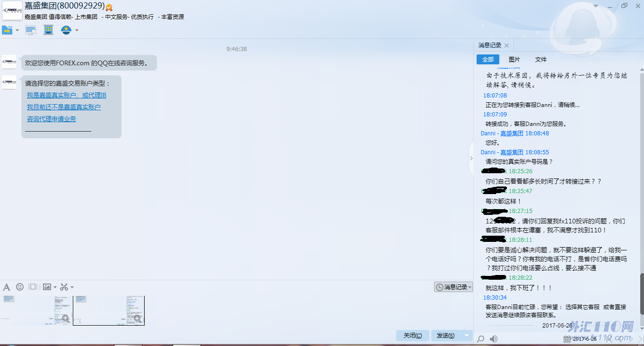
Task: Click the avatar beside the account type message
Action: pos(9,82)
